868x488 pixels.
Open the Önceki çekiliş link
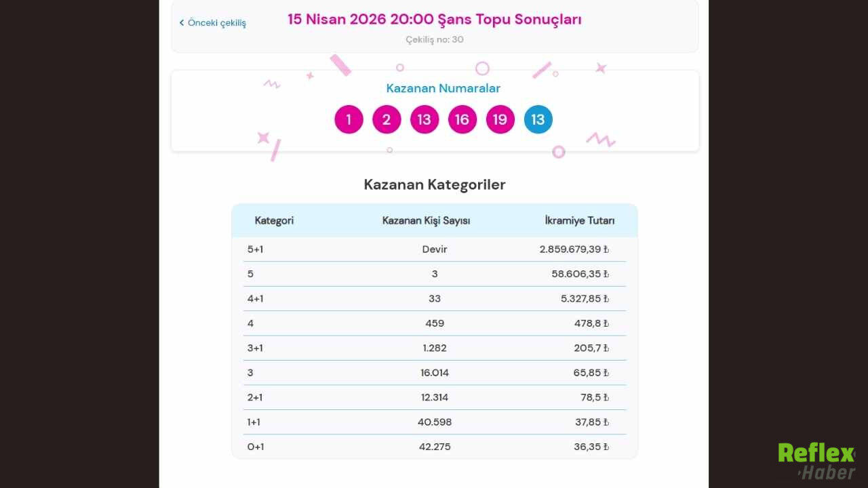pos(212,22)
